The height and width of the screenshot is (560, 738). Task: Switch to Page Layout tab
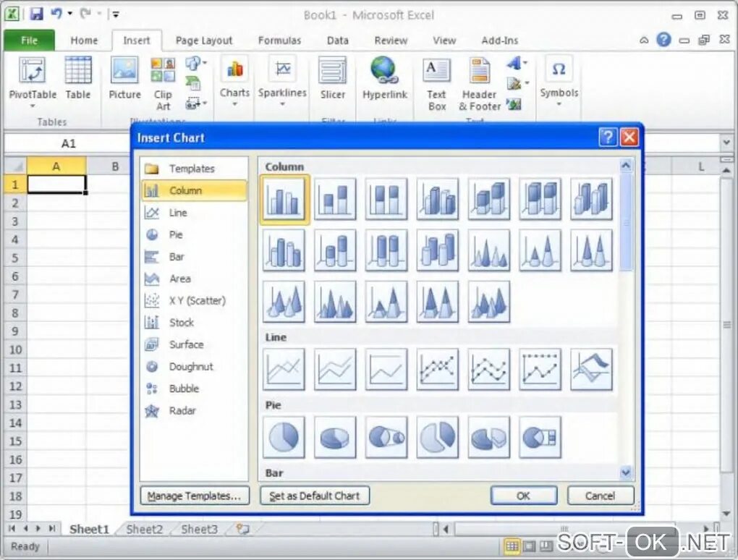pos(204,41)
